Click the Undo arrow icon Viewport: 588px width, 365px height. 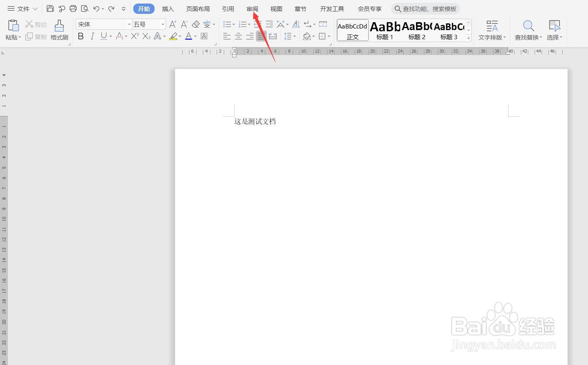tap(96, 8)
